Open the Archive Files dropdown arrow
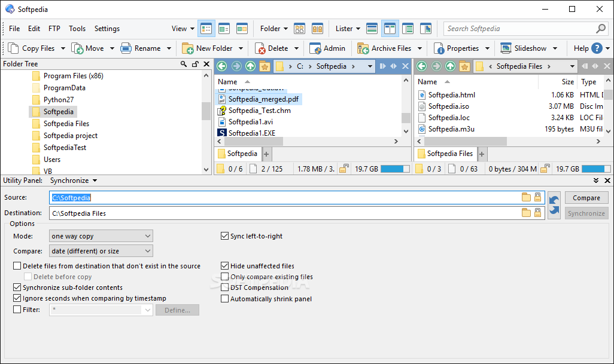 point(420,48)
